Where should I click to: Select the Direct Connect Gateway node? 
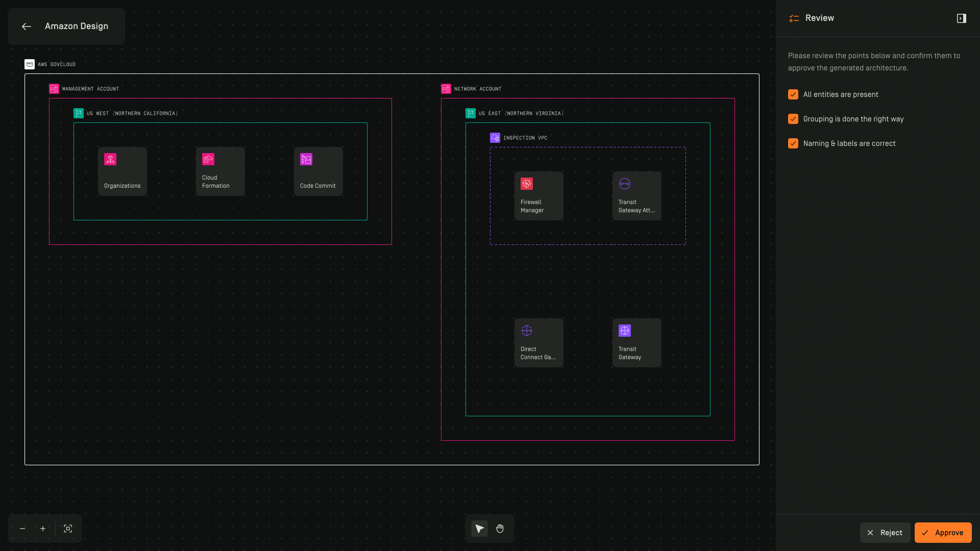[539, 343]
